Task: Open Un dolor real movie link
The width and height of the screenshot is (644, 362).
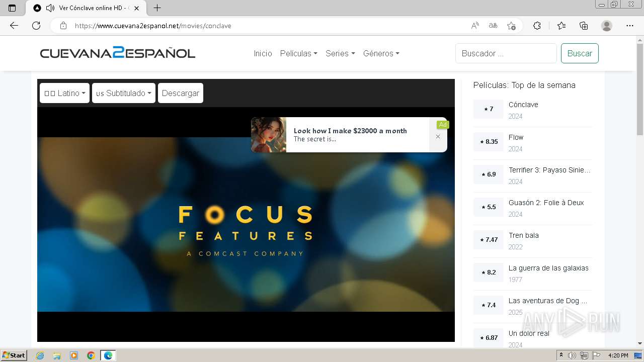Action: coord(529,333)
